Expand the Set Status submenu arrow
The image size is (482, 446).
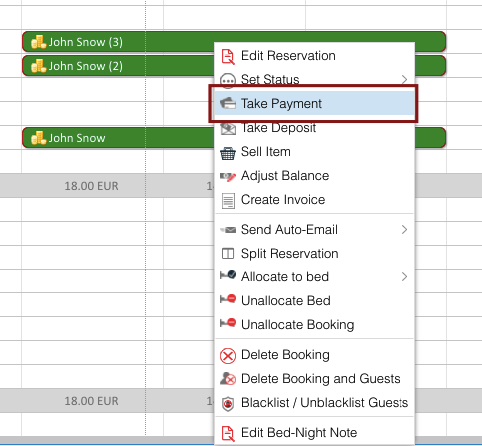(x=404, y=80)
